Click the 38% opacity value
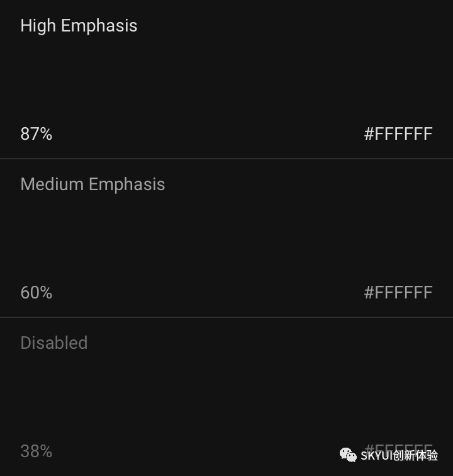 click(36, 451)
